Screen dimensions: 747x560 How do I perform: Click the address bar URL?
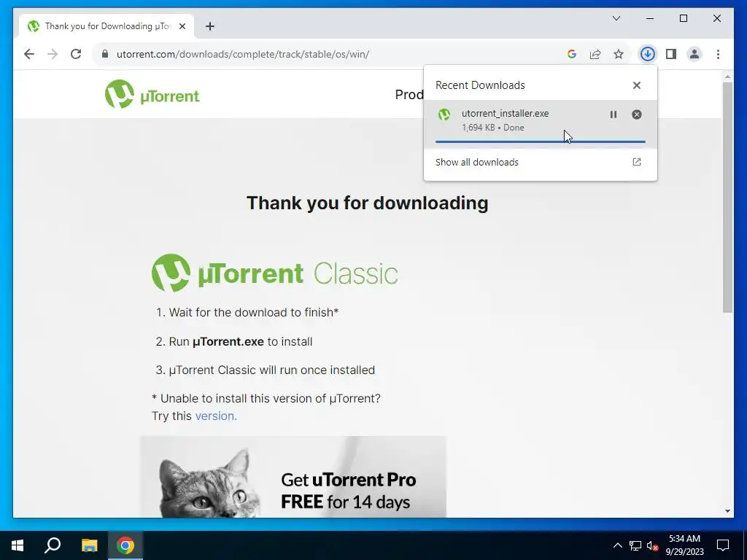(242, 54)
